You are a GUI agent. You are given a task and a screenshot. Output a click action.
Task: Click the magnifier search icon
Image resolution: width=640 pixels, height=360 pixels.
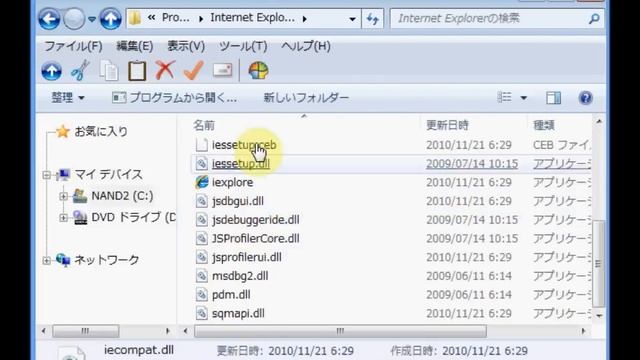click(594, 18)
